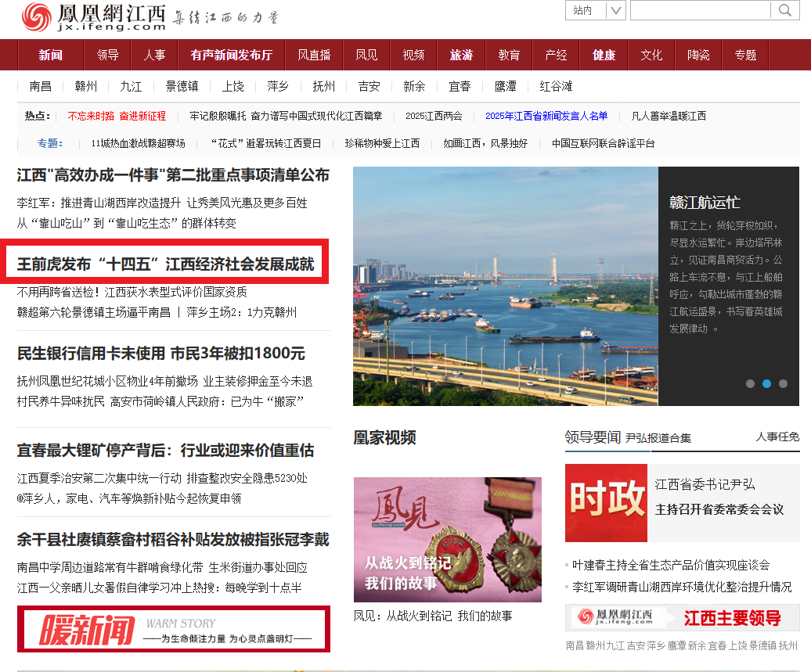Select city link 九江
Image resolution: width=811 pixels, height=672 pixels.
tap(131, 86)
